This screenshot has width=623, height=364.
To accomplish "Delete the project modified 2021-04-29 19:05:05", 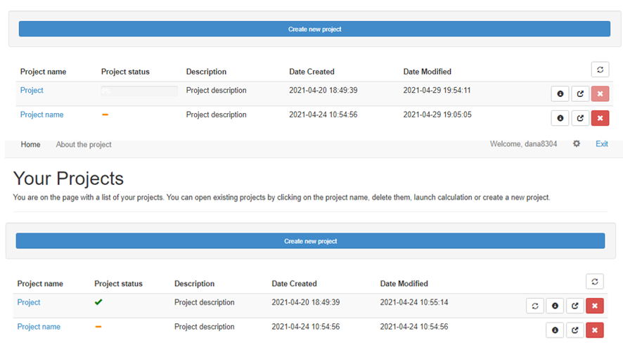I will point(600,118).
